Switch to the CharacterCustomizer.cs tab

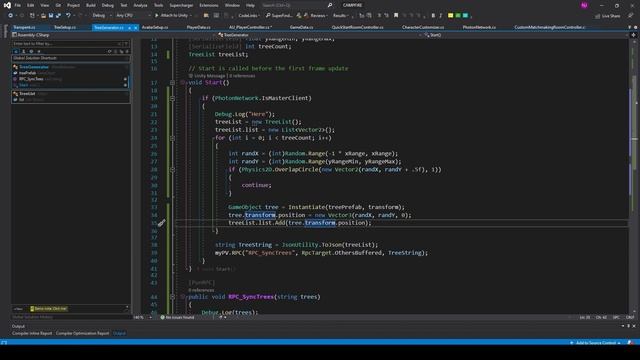point(423,27)
